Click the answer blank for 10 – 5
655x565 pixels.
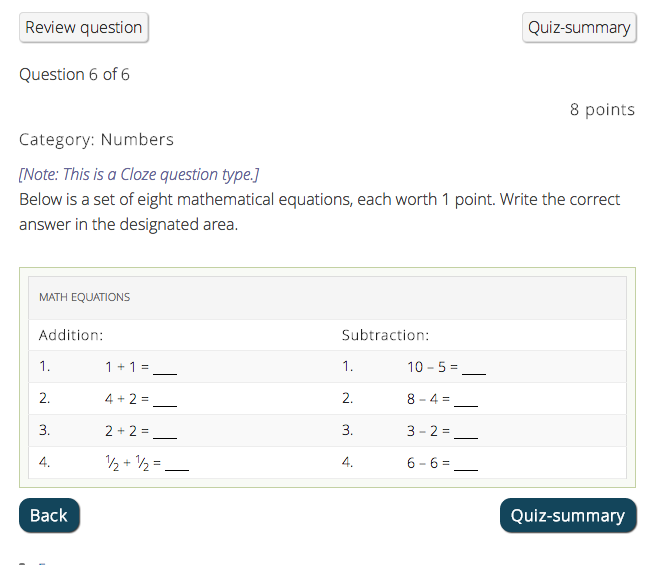[474, 368]
